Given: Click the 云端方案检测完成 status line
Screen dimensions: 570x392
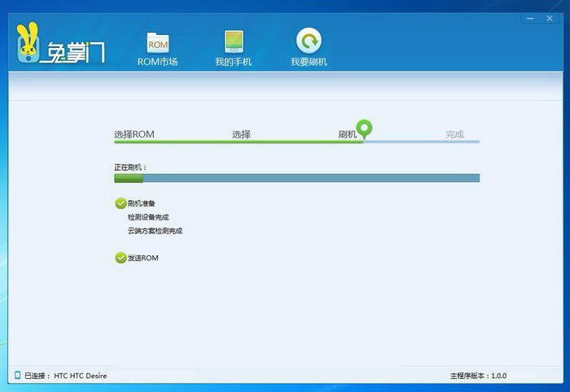Looking at the screenshot, I should coord(156,231).
